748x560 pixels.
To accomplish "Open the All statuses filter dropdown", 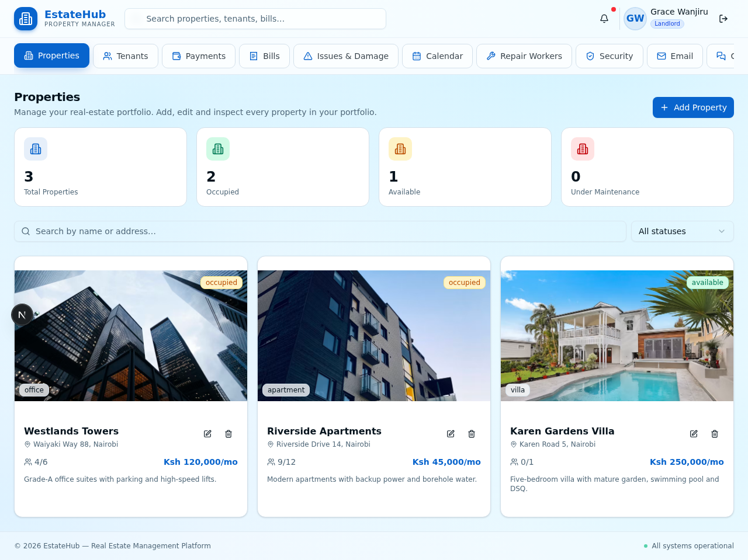I will pyautogui.click(x=683, y=231).
